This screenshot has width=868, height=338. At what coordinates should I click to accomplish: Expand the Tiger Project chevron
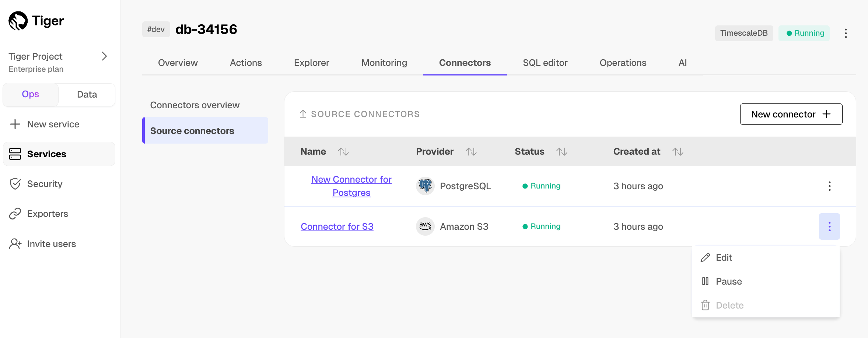click(x=104, y=56)
